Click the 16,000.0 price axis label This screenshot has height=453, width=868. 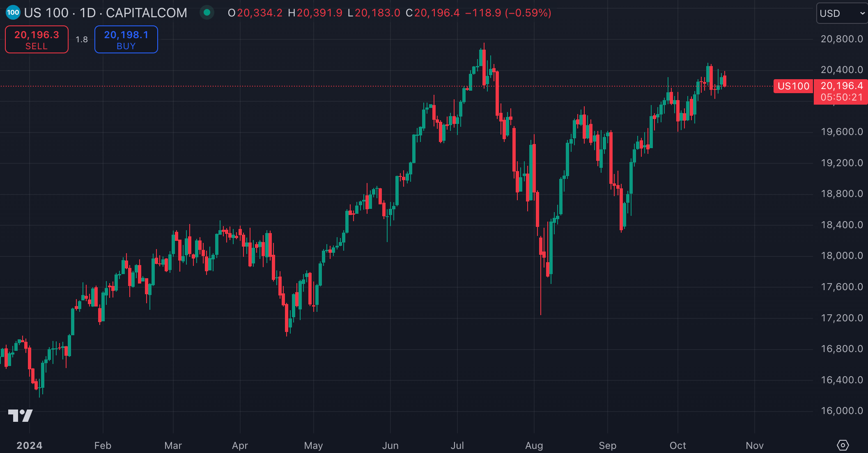tap(842, 411)
